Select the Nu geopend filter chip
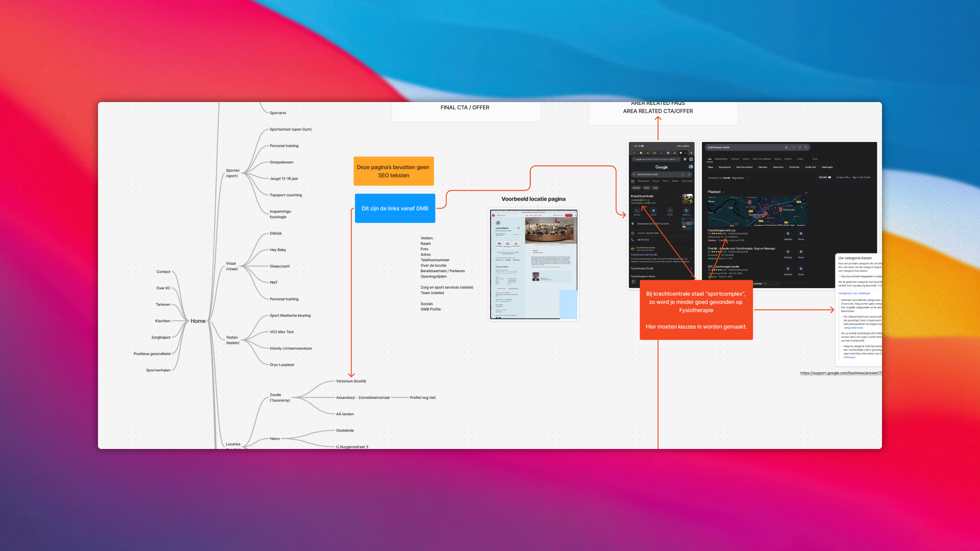Screen dimensions: 980x551 tap(725, 167)
